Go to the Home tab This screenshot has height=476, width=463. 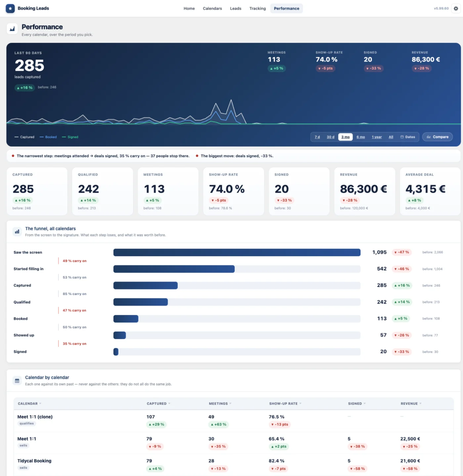pos(189,9)
